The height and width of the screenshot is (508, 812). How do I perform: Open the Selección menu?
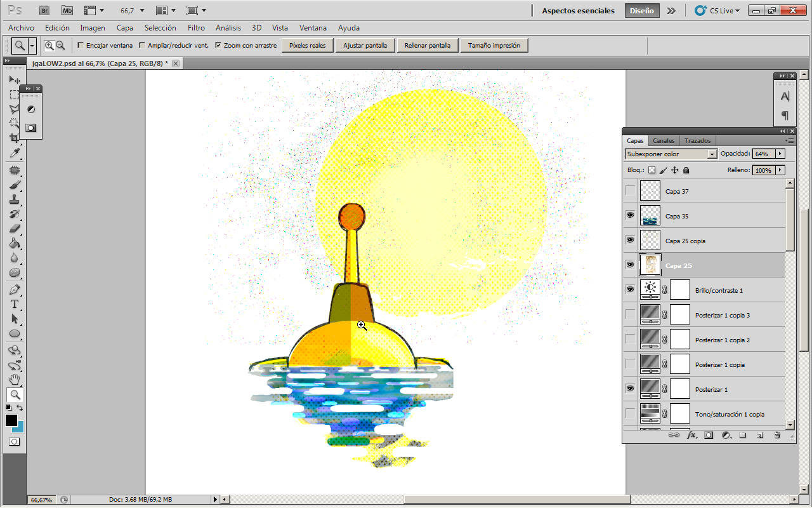click(x=160, y=28)
